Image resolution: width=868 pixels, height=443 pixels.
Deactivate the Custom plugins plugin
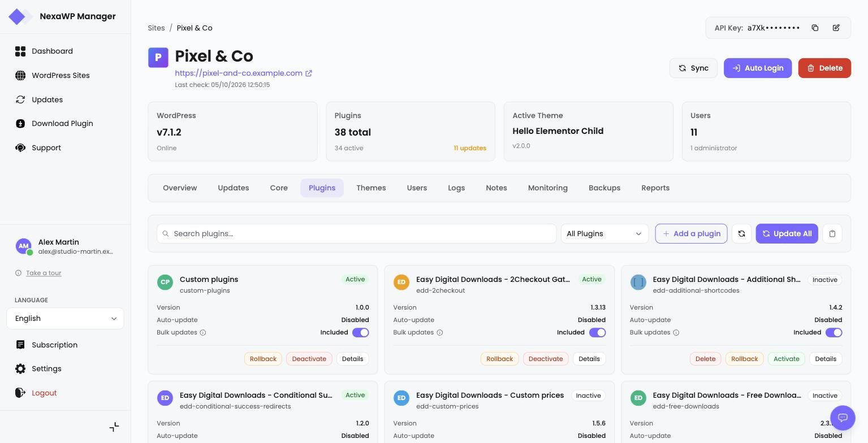point(309,359)
